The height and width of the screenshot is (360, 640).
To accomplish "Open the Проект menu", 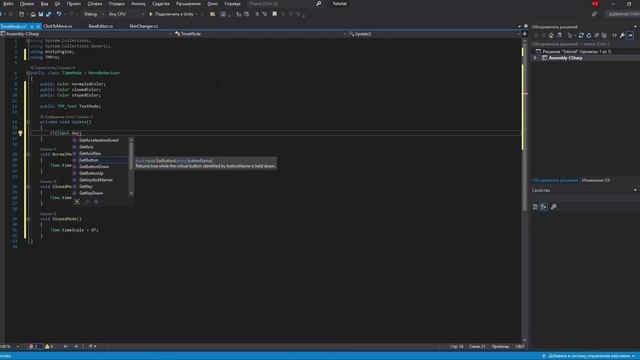I will pyautogui.click(x=74, y=4).
